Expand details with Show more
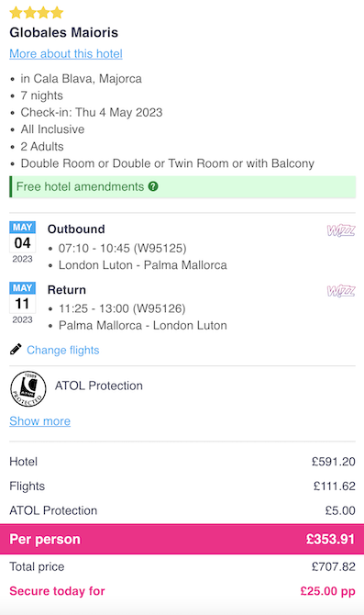Viewport: 364px width, 615px height. coord(40,420)
